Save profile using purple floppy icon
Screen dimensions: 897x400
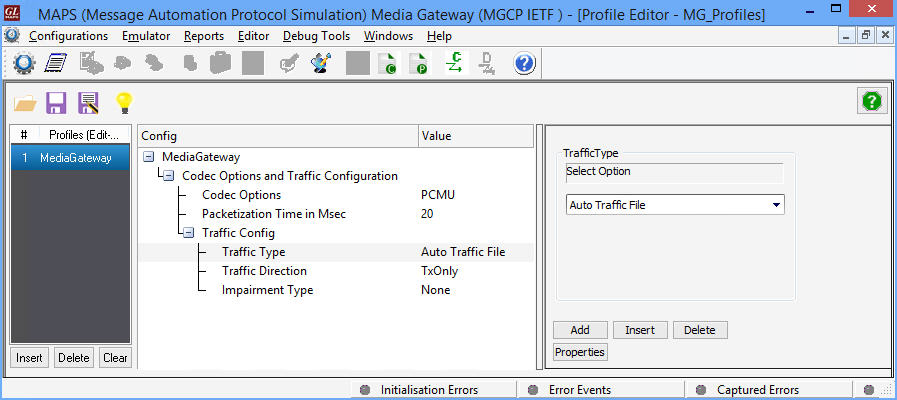pyautogui.click(x=56, y=103)
